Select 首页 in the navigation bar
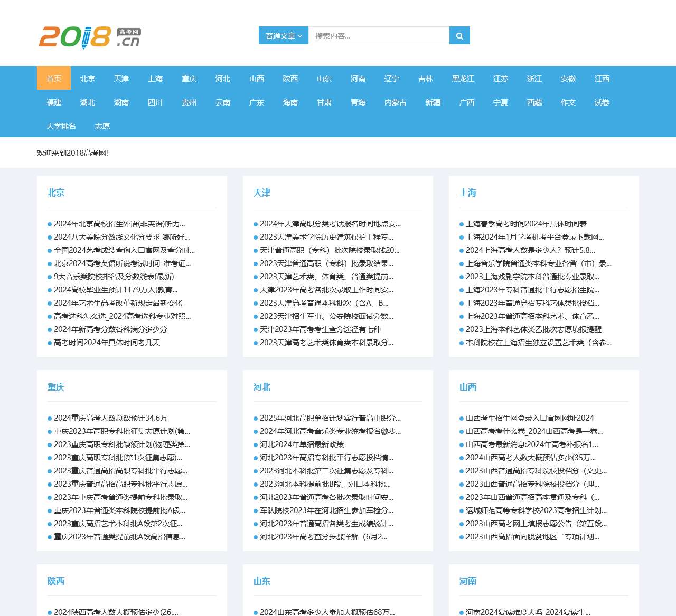The width and height of the screenshot is (676, 616). point(53,78)
